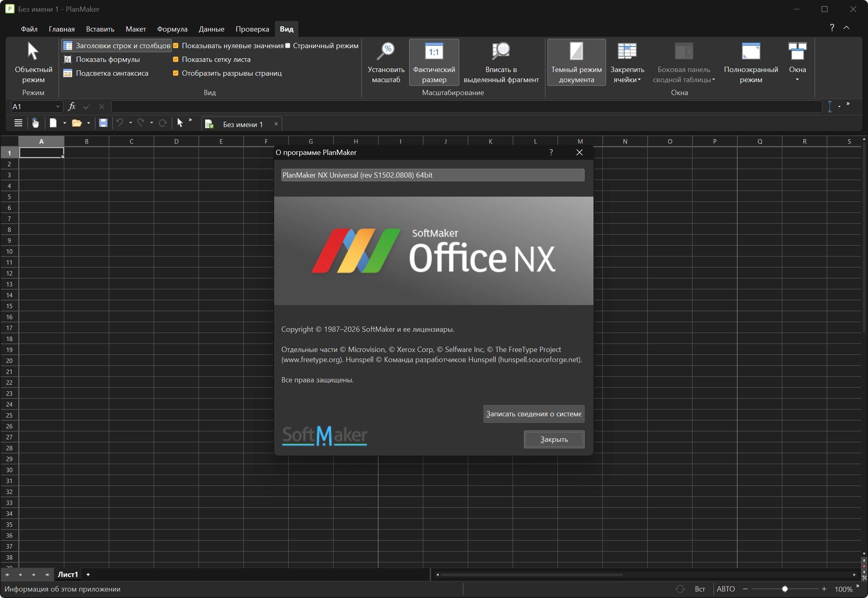Viewport: 868px width, 598px height.
Task: Toggle Заголовки строк и столбцов
Action: (x=117, y=46)
